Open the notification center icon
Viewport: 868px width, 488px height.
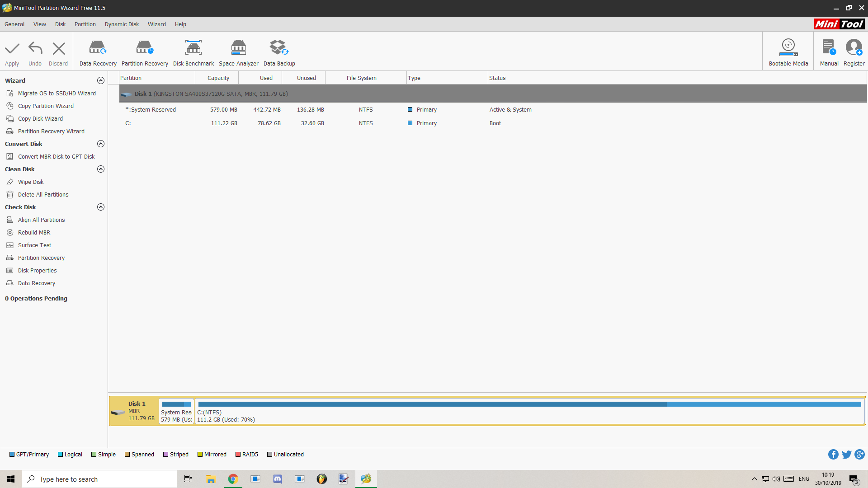854,479
